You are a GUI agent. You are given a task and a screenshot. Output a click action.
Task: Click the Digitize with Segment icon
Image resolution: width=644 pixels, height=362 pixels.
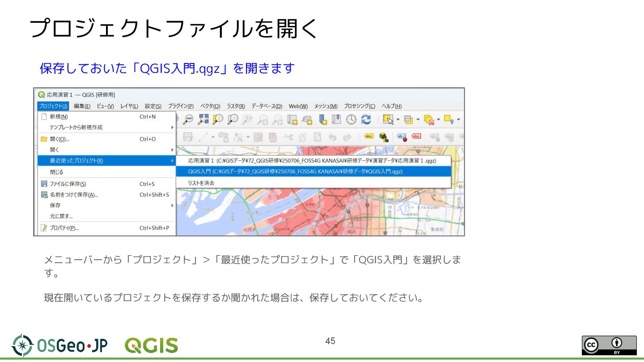click(203, 137)
